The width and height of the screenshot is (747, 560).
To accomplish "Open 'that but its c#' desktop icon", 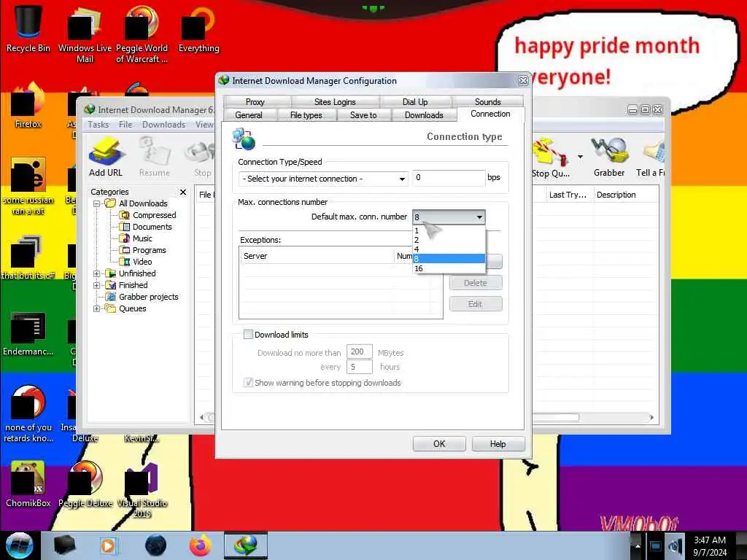I will click(28, 257).
